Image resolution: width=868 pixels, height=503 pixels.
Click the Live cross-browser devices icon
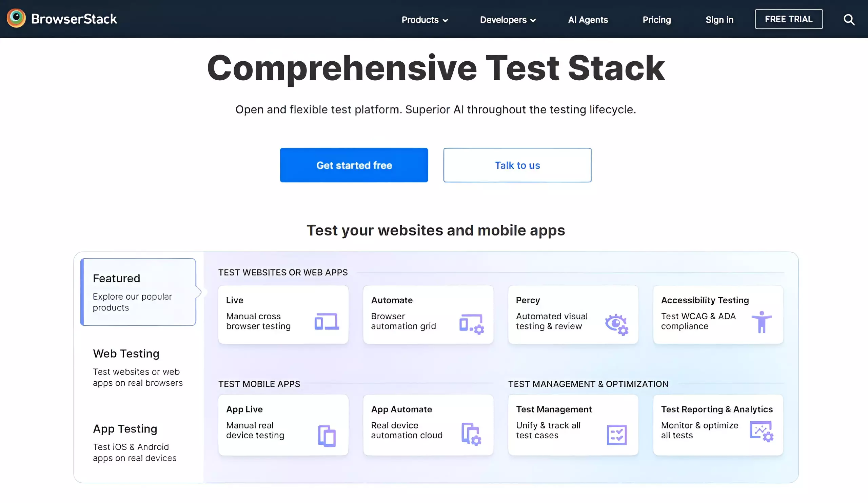click(326, 322)
